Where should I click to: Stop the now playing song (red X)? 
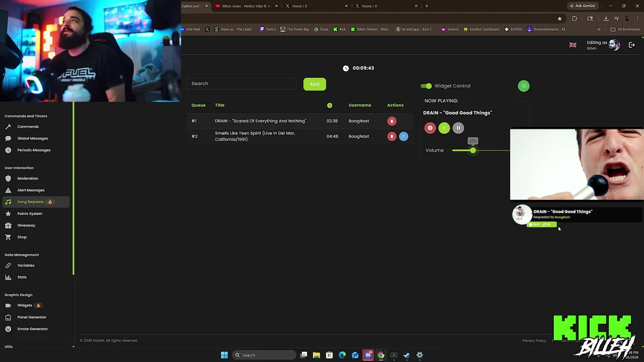coord(430,128)
